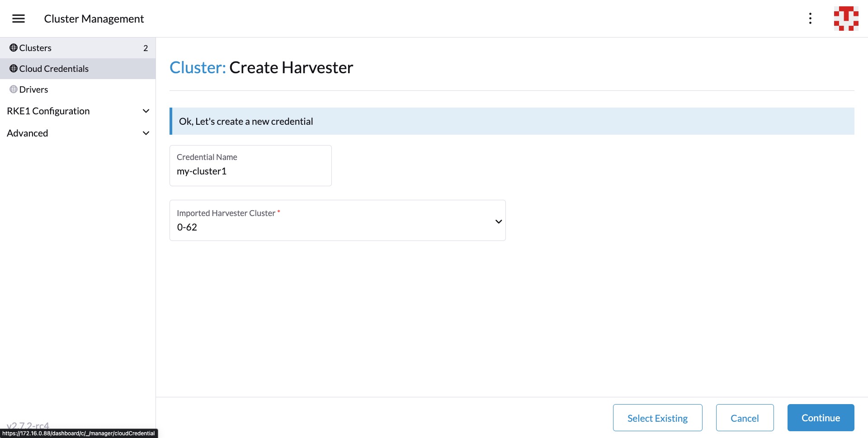Screen dimensions: 868x438
Task: Click the Cancel button
Action: 745,418
